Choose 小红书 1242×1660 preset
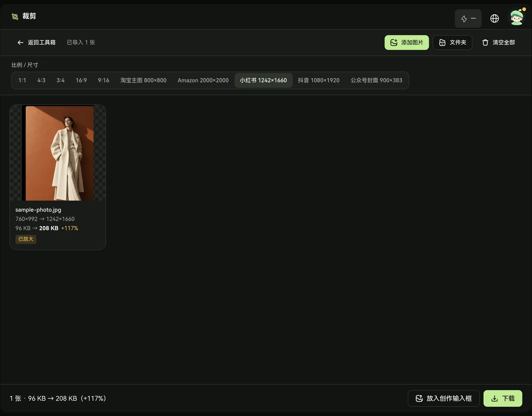This screenshot has width=532, height=416. coord(263,80)
